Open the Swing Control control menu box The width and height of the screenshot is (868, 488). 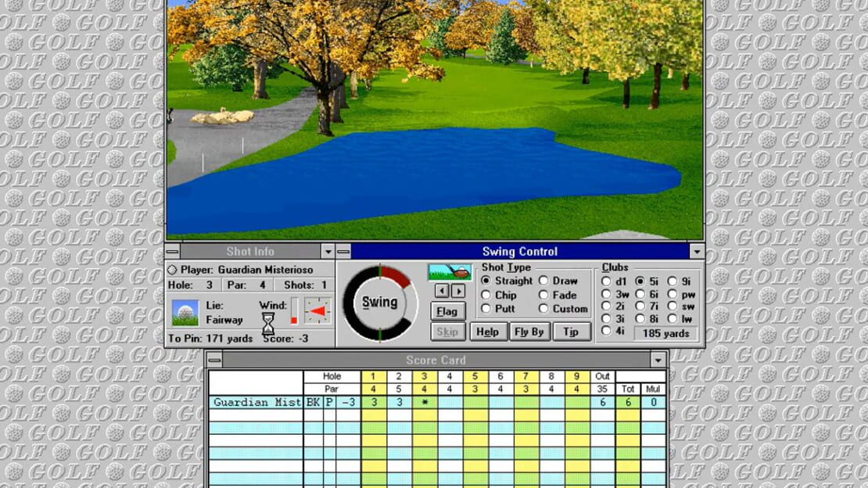(343, 252)
